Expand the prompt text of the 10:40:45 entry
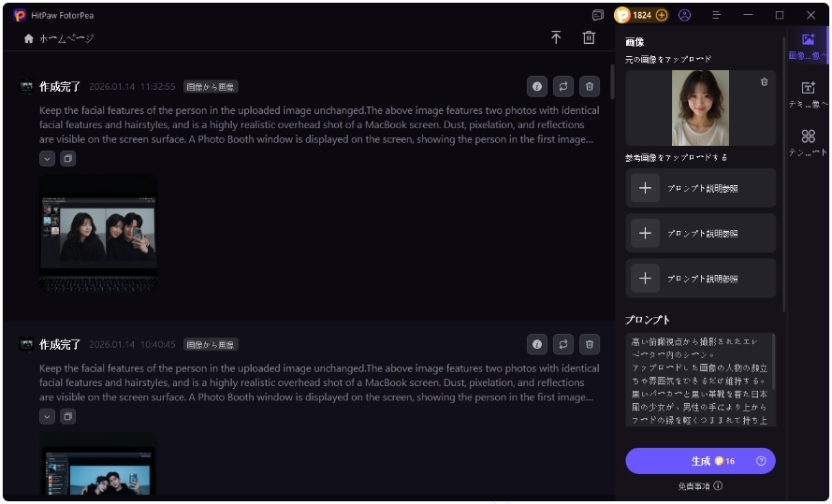 47,416
